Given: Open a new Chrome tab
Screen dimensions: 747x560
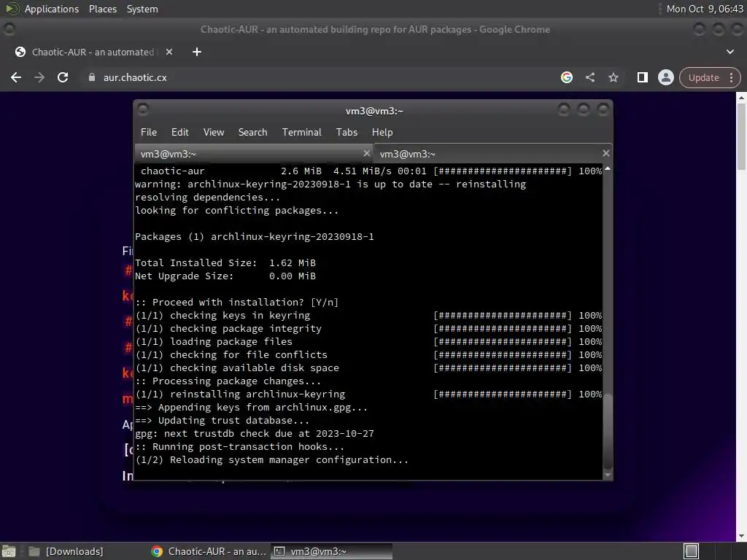Looking at the screenshot, I should [x=197, y=52].
